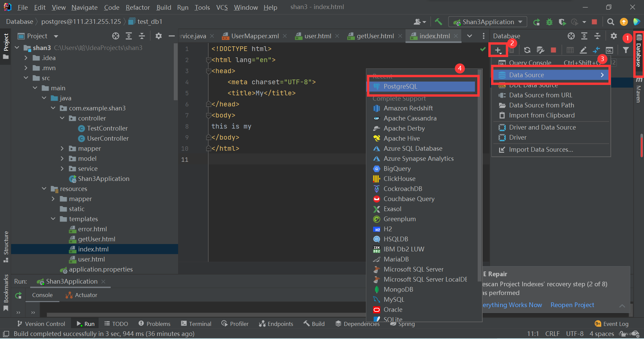Expand the .idea folder

pos(26,58)
